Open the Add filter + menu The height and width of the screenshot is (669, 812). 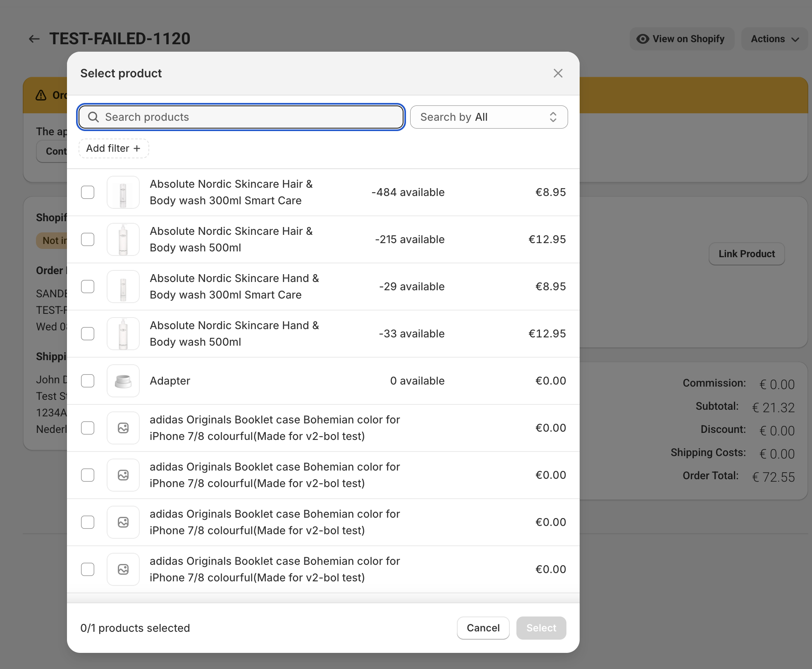114,148
